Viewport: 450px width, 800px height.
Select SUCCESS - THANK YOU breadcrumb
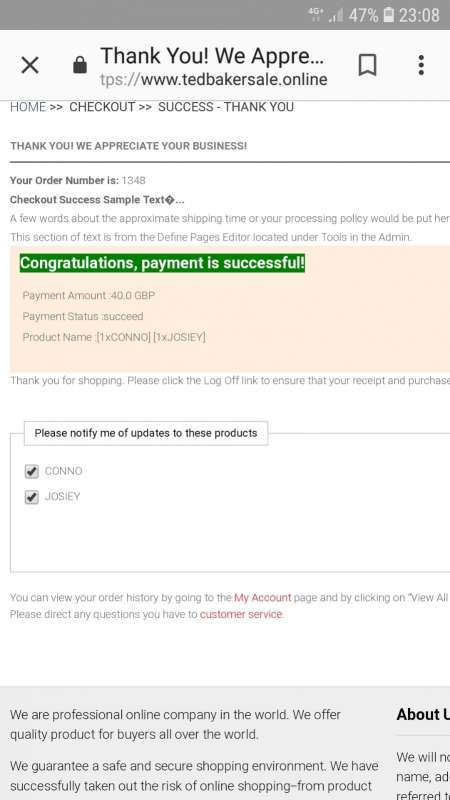226,107
